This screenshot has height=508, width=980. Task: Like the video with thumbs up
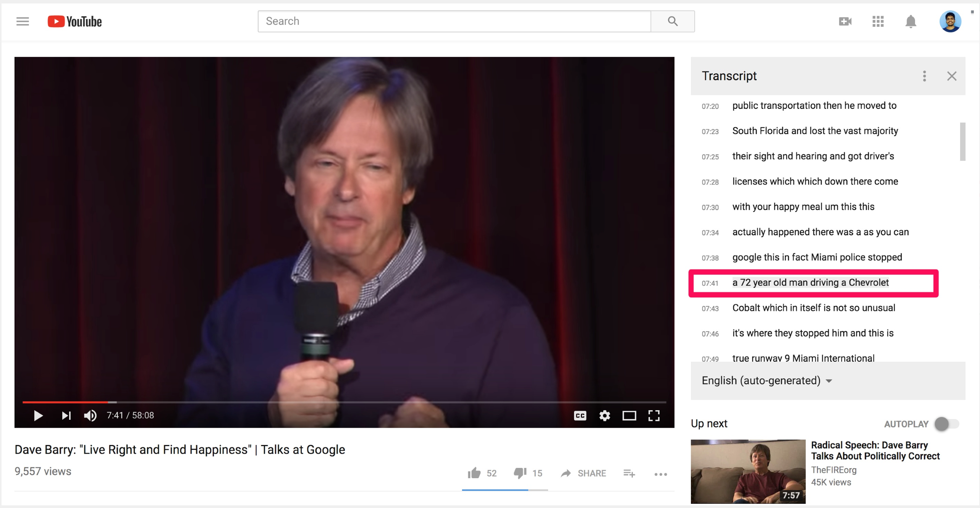click(474, 473)
